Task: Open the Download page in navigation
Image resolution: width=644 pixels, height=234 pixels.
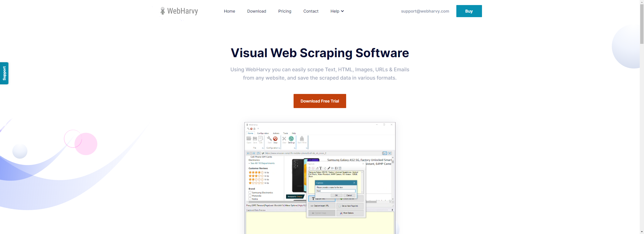Action: tap(257, 11)
